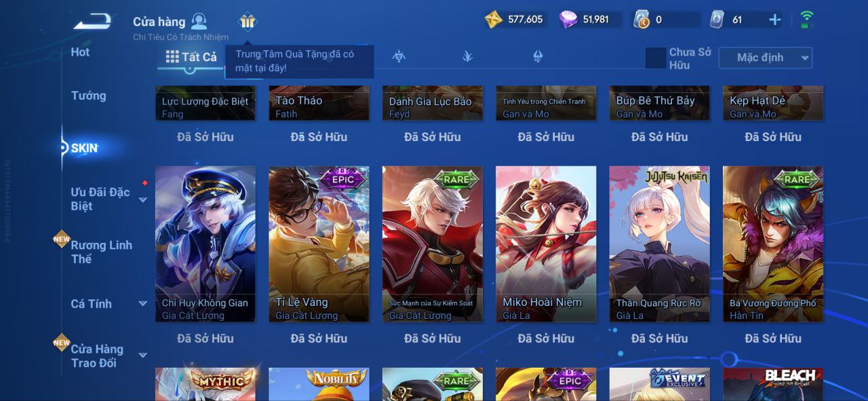
Task: Open the Tỉ Lệ Vàng EPIC skin
Action: [x=319, y=244]
